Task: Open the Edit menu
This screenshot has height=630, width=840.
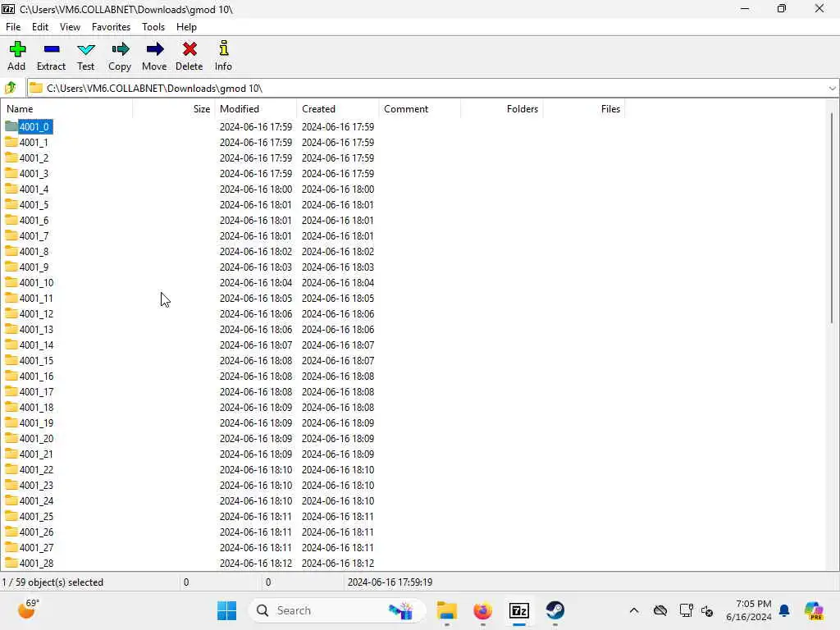Action: [40, 27]
